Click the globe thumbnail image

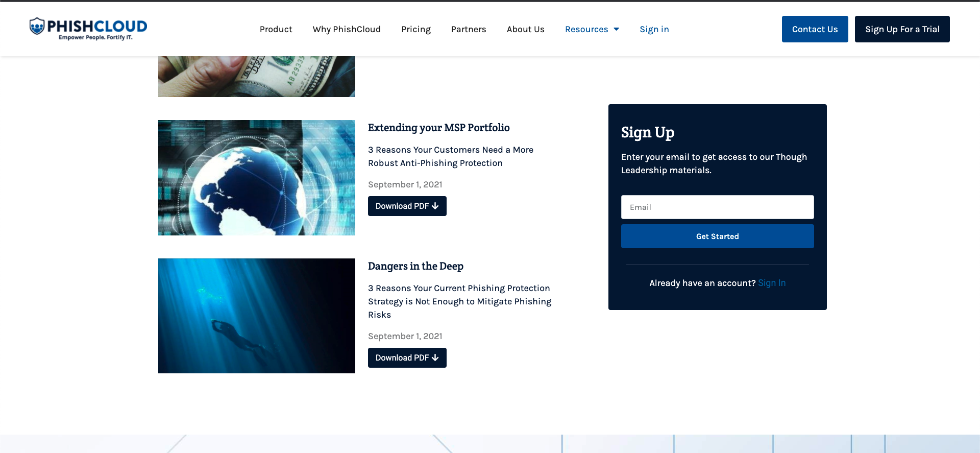point(257,178)
